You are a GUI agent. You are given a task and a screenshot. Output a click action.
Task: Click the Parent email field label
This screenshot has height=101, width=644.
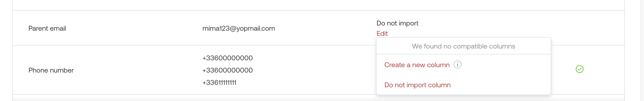(x=47, y=28)
